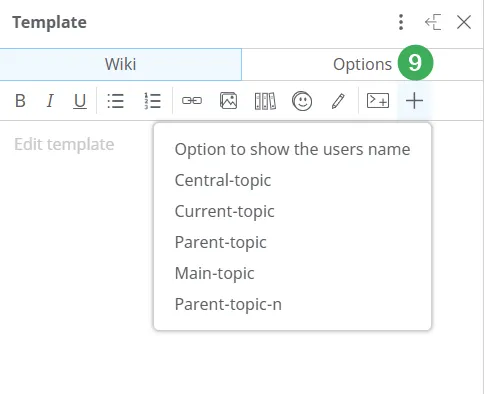484x394 pixels.
Task: Toggle italic formatting
Action: coord(50,101)
